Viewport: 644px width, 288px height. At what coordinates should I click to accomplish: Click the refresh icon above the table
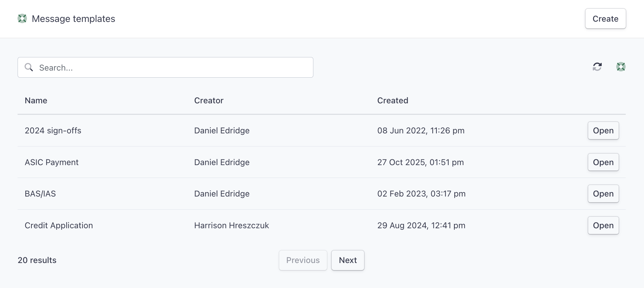597,67
